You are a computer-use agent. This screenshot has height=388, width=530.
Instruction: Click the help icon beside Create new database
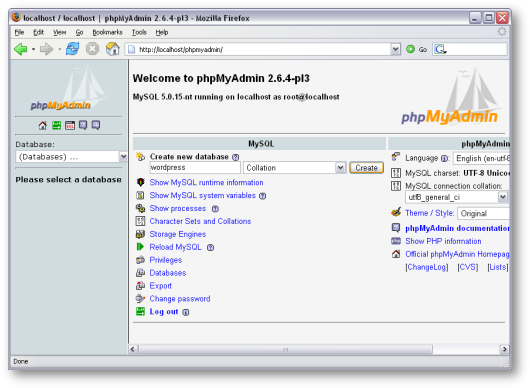pyautogui.click(x=236, y=157)
